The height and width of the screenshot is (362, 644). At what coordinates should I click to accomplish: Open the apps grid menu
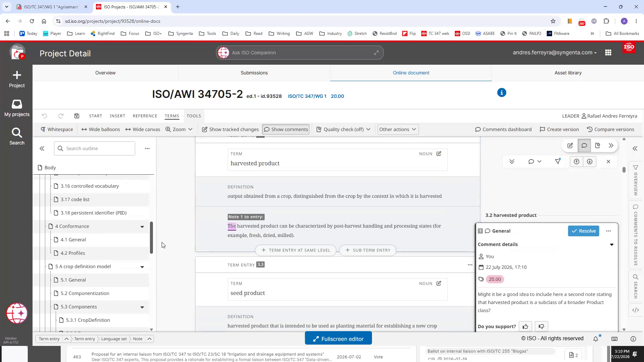pos(608,53)
